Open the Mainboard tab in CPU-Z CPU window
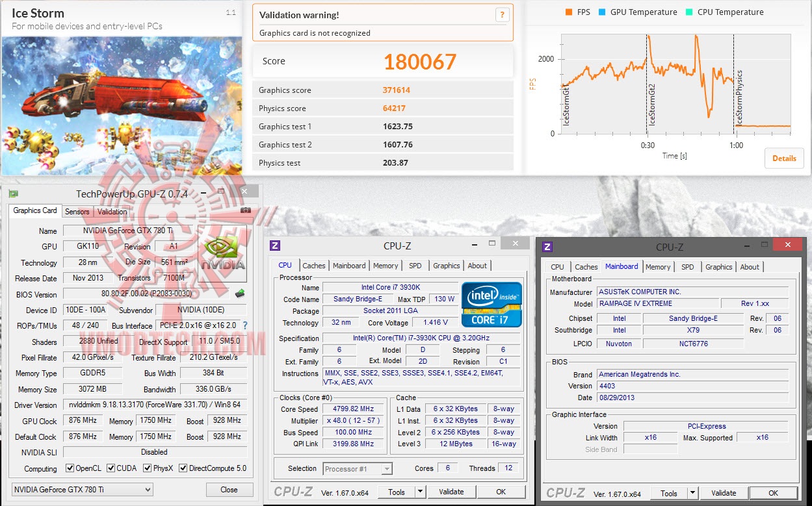The width and height of the screenshot is (812, 506). pos(349,266)
